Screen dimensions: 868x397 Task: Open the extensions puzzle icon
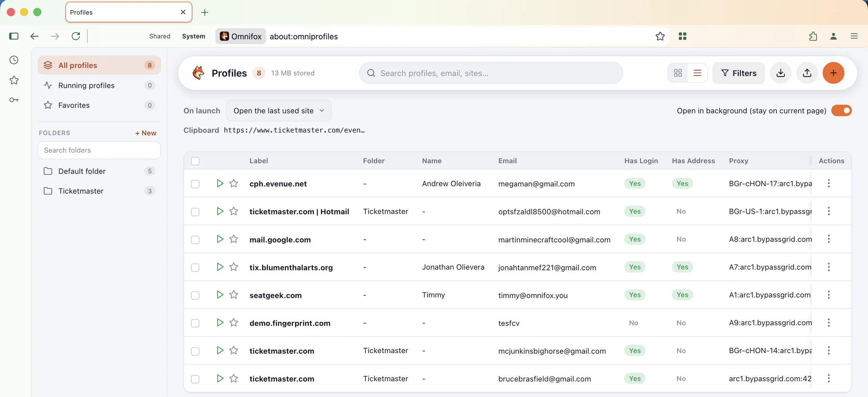coord(813,36)
